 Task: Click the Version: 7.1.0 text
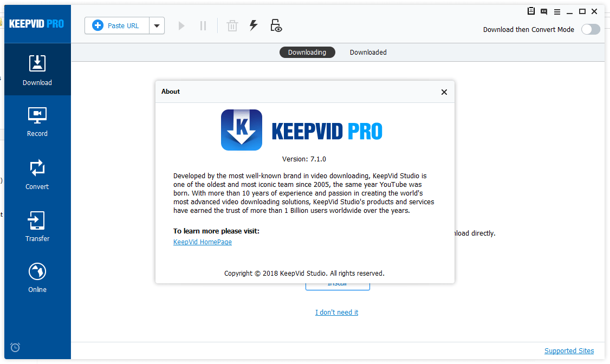[x=304, y=159]
